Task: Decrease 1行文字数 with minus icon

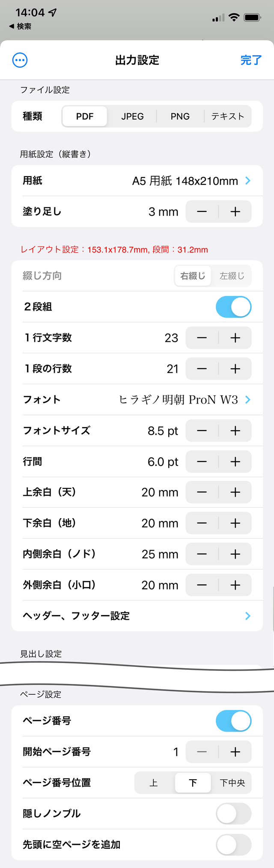Action: tap(202, 338)
